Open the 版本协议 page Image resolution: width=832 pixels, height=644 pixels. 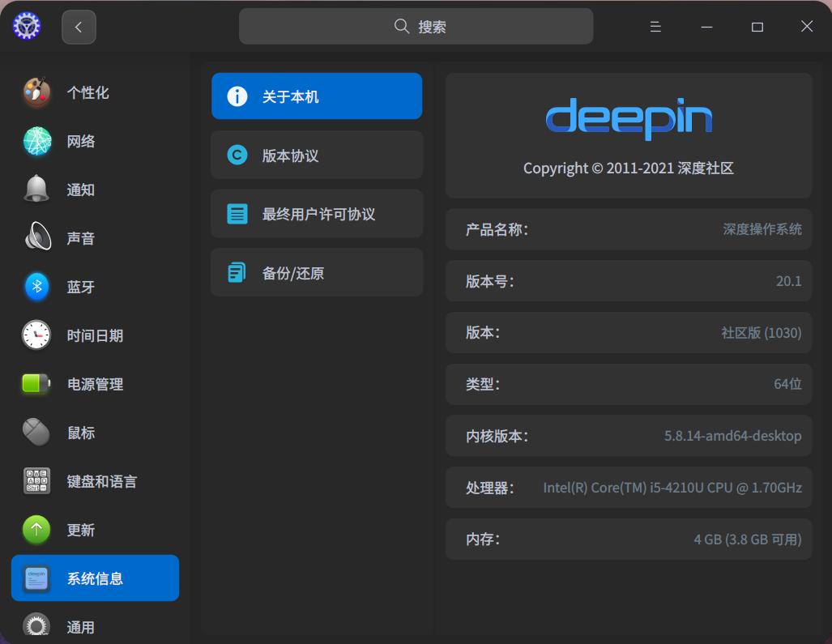click(317, 155)
